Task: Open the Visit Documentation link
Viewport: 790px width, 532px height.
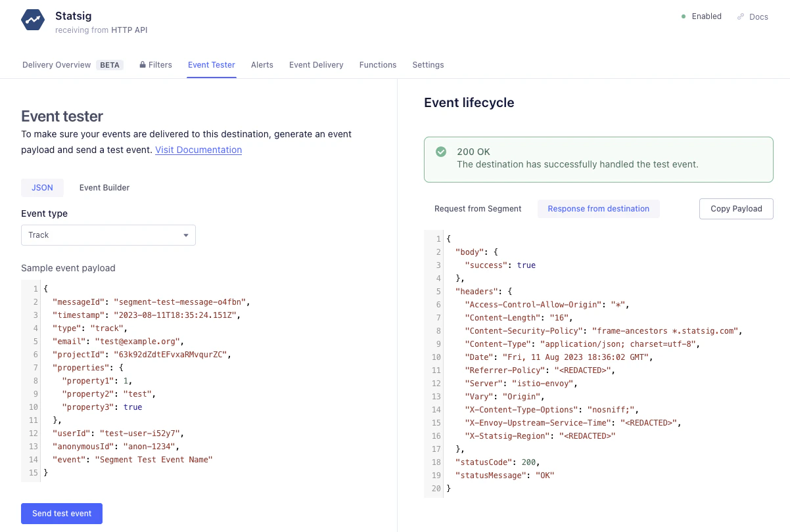Action: [198, 150]
